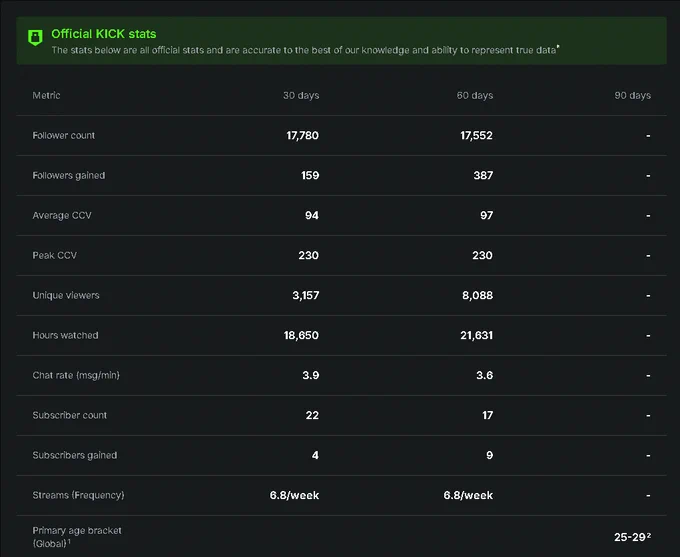Click the 30-day subscriber count 22
Viewport: 680px width, 557px height.
coord(312,415)
